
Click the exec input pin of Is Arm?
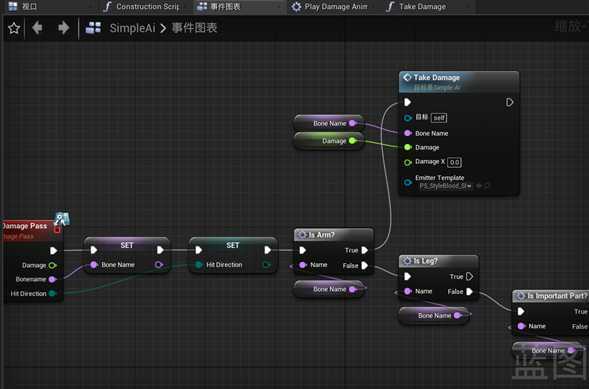coord(303,250)
